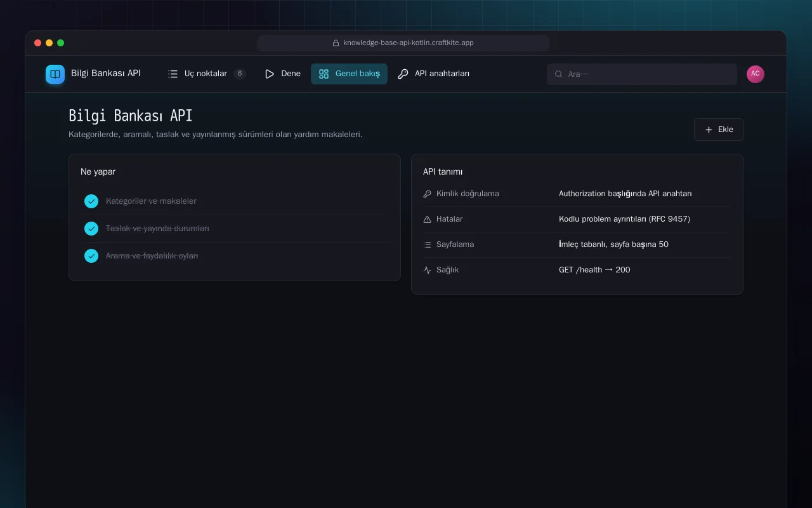Click the Kimlik doğrulama key icon

(x=427, y=194)
